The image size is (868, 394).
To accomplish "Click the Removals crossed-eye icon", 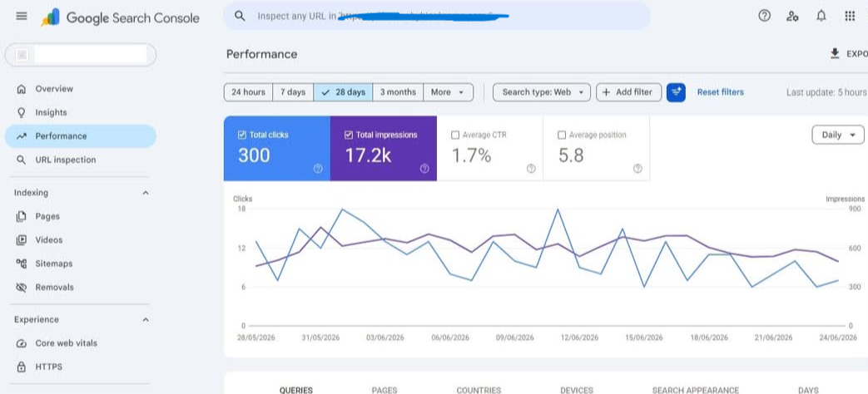I will [21, 288].
